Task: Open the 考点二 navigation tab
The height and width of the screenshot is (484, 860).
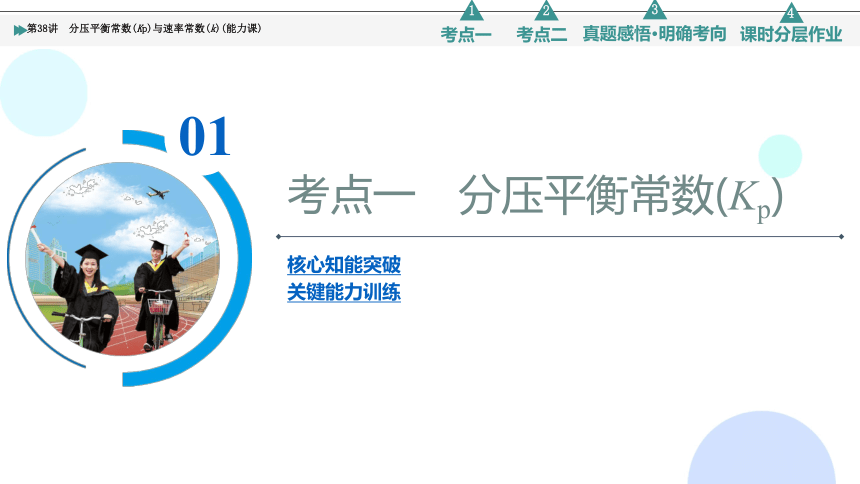Action: (541, 34)
